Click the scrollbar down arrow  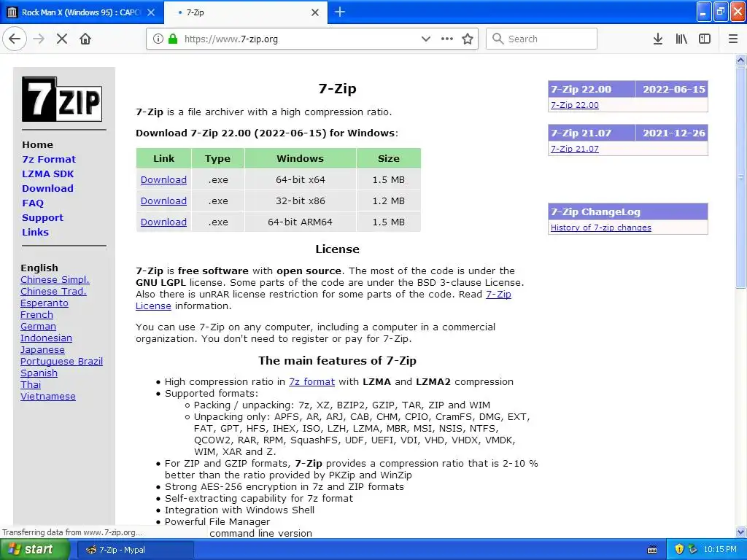(x=740, y=532)
